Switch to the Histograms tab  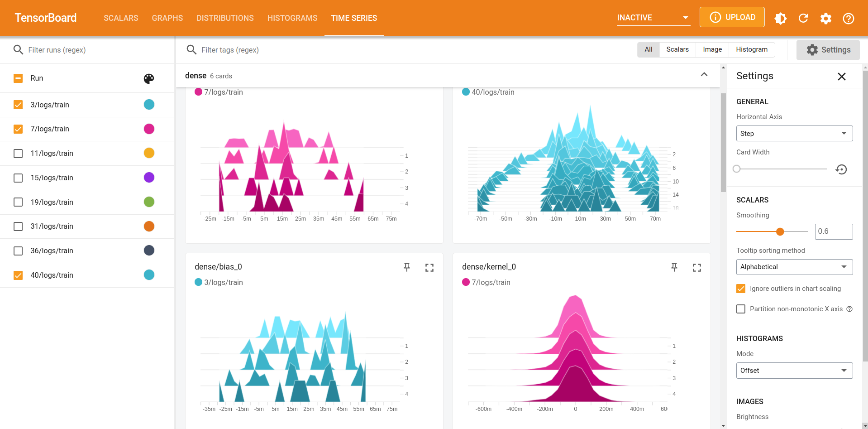292,18
